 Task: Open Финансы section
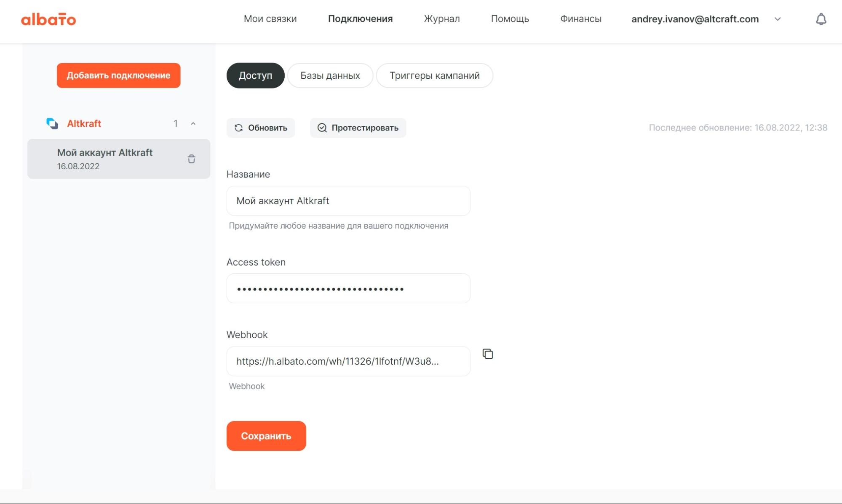[x=580, y=19]
